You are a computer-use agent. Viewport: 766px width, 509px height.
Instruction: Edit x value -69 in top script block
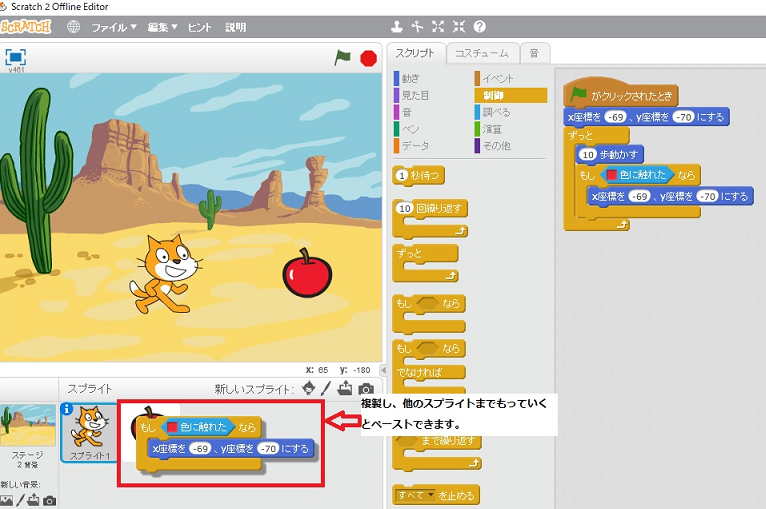616,117
